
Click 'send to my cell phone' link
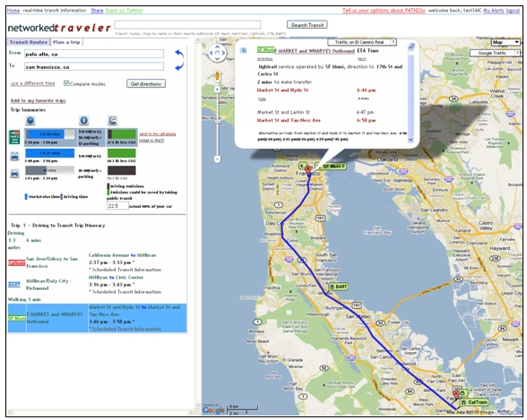click(158, 134)
